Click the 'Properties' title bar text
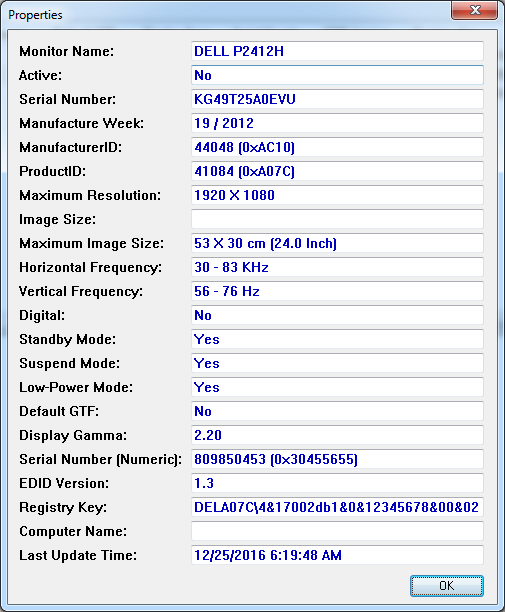The height and width of the screenshot is (612, 505). click(x=35, y=15)
